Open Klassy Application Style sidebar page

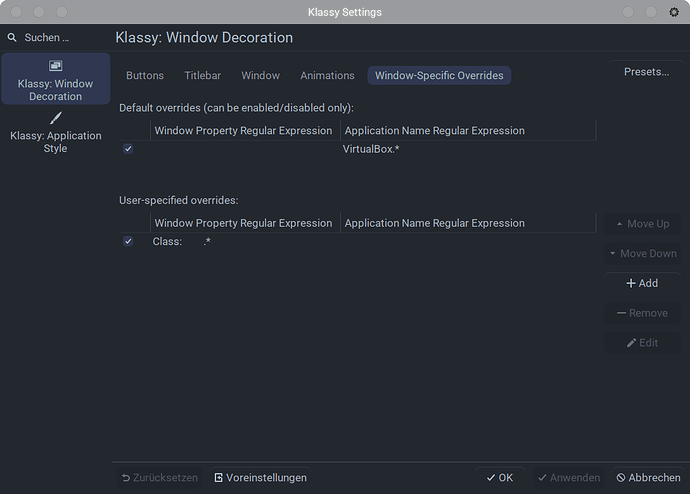(x=55, y=133)
